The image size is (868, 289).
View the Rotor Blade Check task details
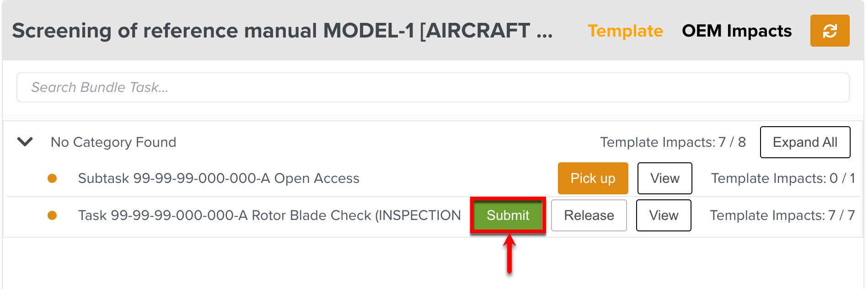coord(664,215)
